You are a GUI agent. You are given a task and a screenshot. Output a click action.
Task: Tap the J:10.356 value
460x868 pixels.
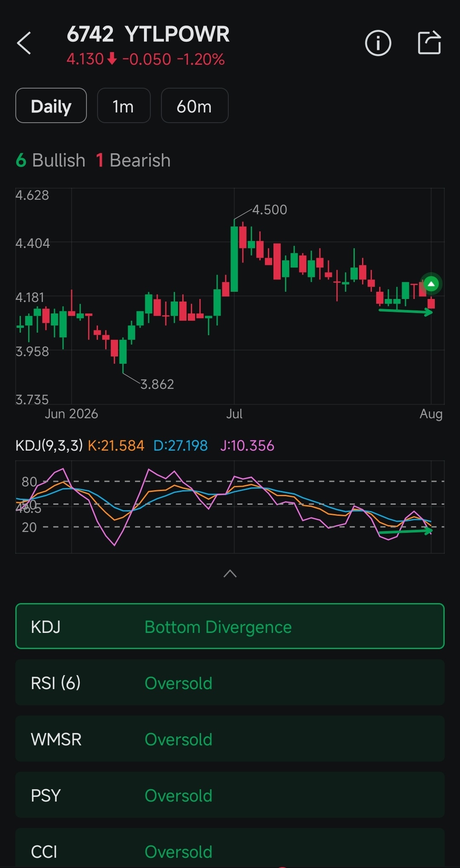click(247, 445)
